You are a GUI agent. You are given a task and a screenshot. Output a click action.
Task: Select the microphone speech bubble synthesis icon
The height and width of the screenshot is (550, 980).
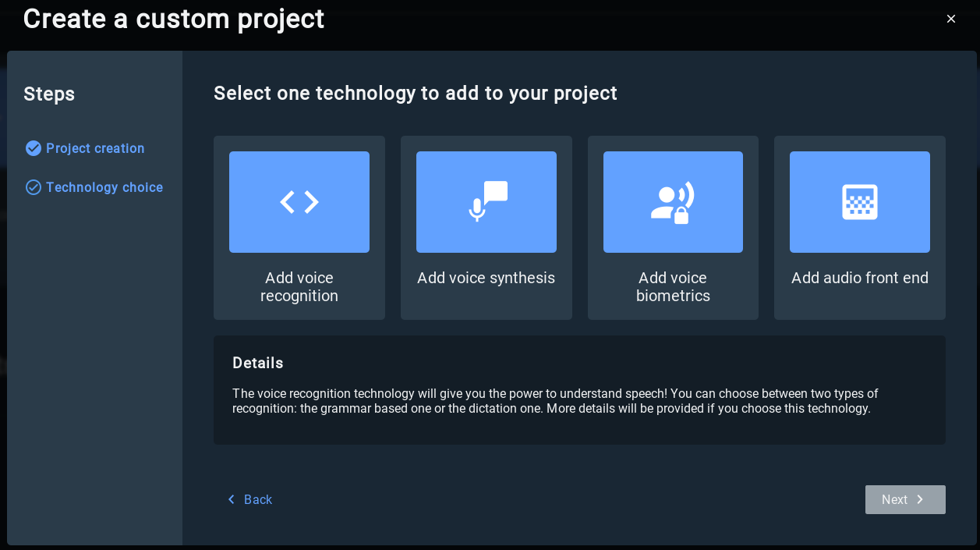[486, 202]
